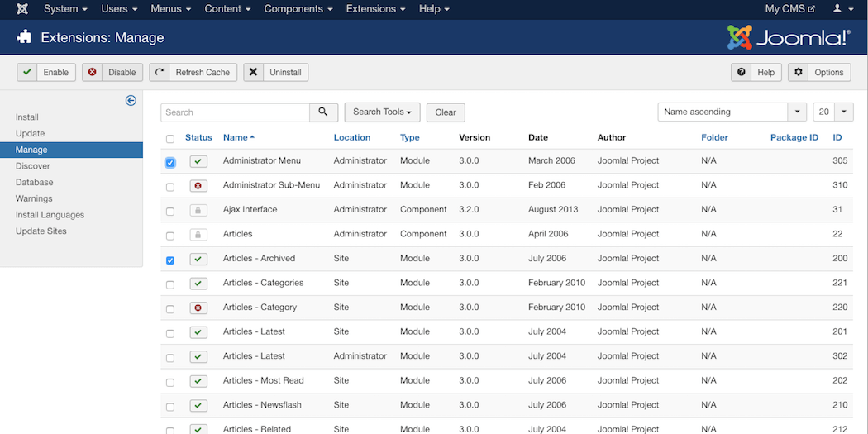Viewport: 868px width, 434px height.
Task: Expand the Search Tools dropdown
Action: 382,112
